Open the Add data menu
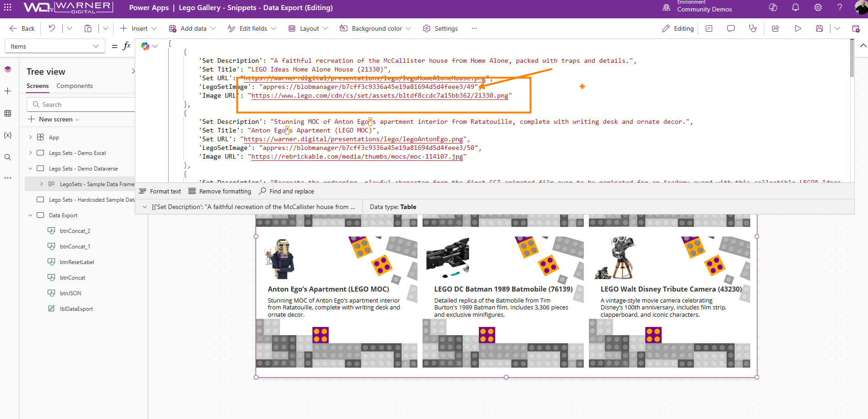 (192, 28)
